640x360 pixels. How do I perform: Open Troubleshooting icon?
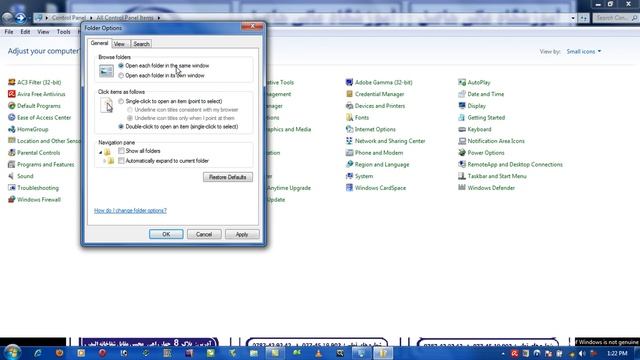click(11, 188)
